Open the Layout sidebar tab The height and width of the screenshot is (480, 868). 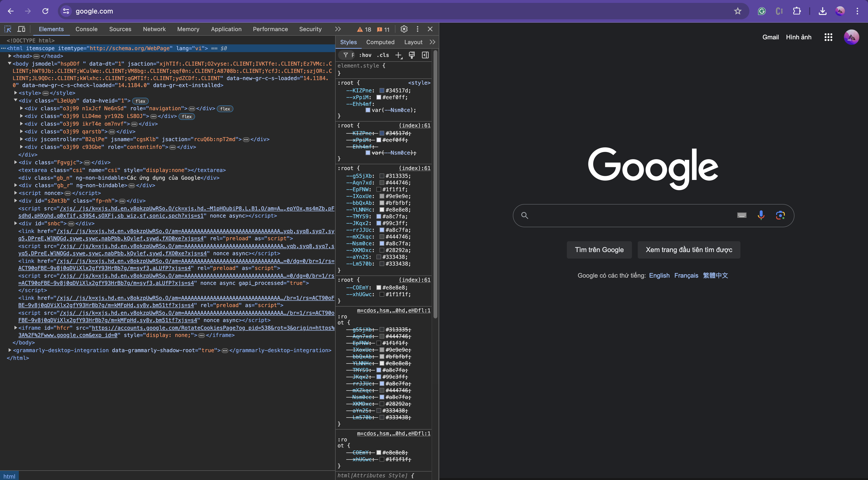tap(413, 42)
